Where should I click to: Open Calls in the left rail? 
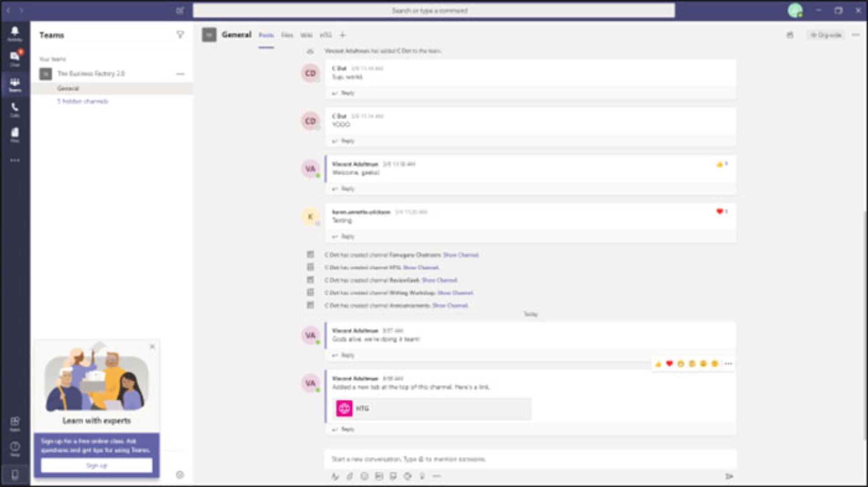point(15,110)
